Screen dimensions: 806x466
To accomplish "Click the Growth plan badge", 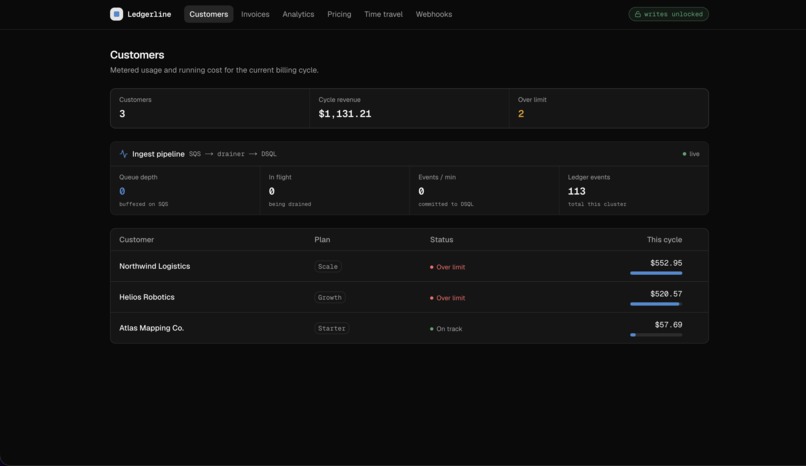I will click(329, 297).
